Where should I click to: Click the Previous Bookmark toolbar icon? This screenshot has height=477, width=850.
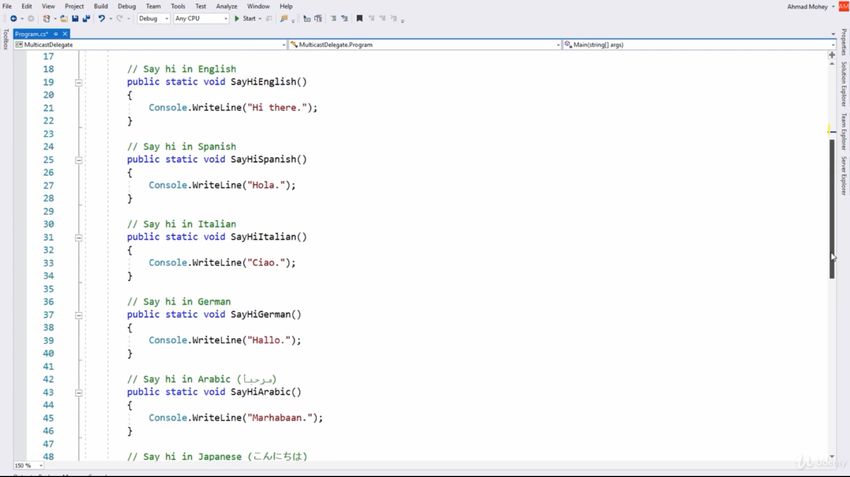coord(371,18)
